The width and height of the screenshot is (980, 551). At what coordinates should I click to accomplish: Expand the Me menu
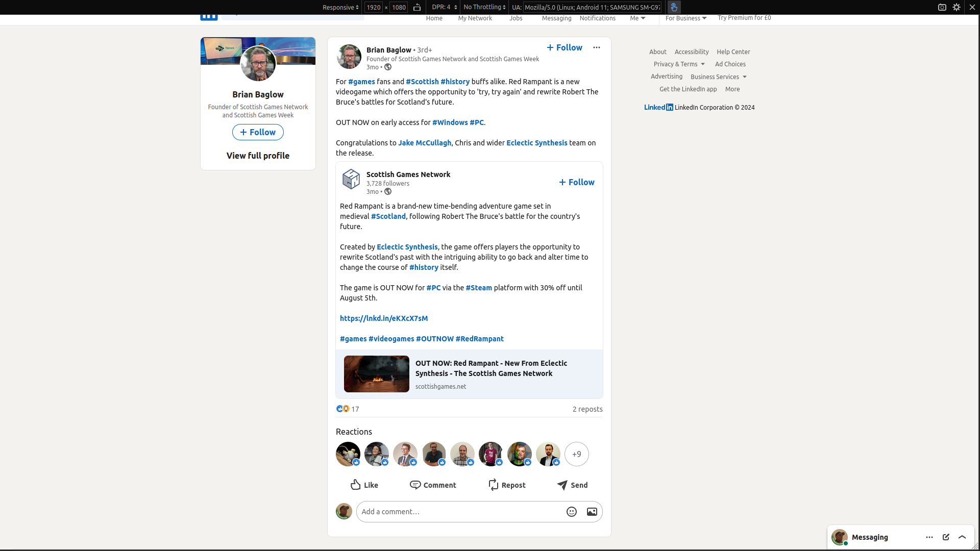(638, 18)
